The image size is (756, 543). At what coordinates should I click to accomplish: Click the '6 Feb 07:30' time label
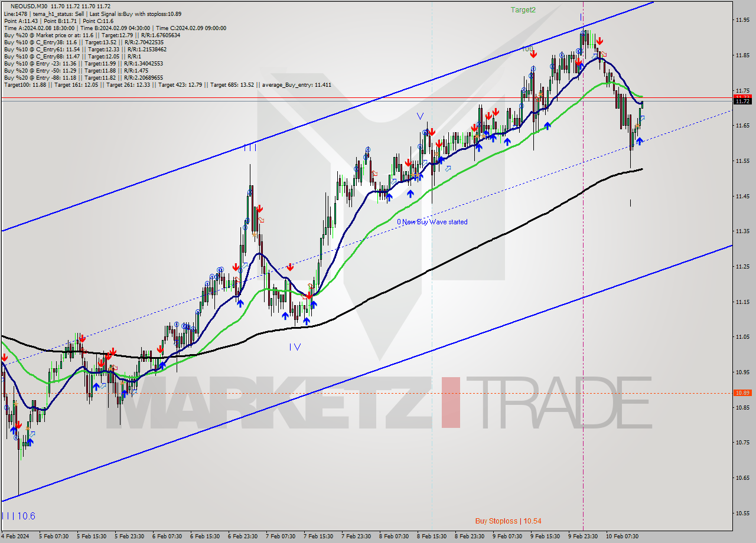pos(167,537)
